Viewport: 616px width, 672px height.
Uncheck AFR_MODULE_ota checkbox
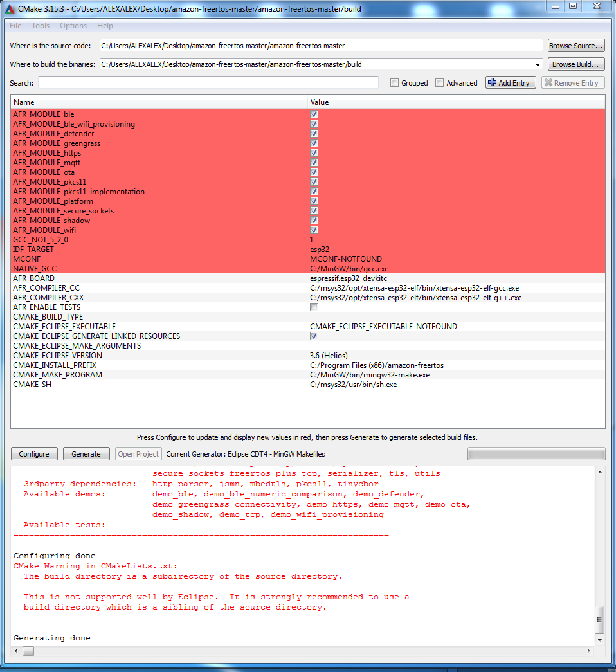[x=314, y=172]
